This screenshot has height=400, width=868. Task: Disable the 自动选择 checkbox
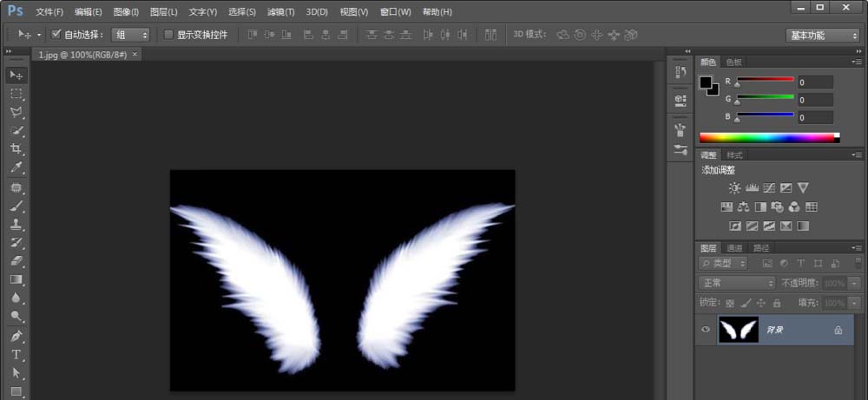tap(56, 35)
